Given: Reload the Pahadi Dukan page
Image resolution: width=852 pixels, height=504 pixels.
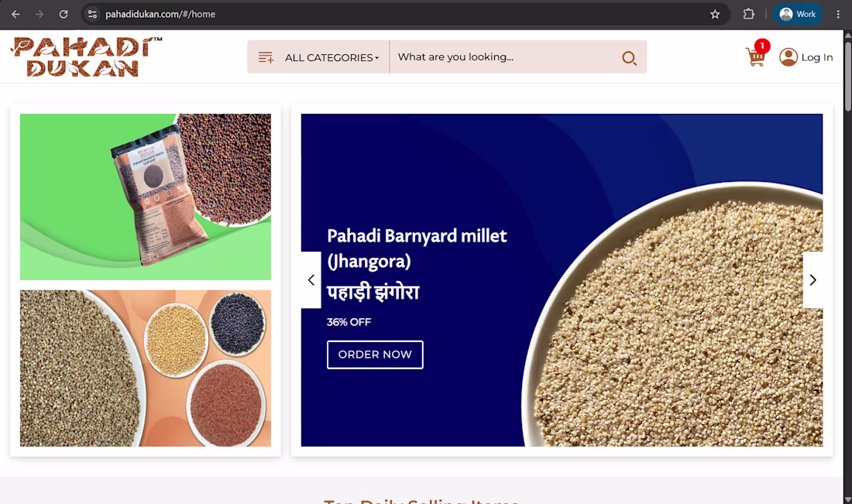Looking at the screenshot, I should pos(64,14).
